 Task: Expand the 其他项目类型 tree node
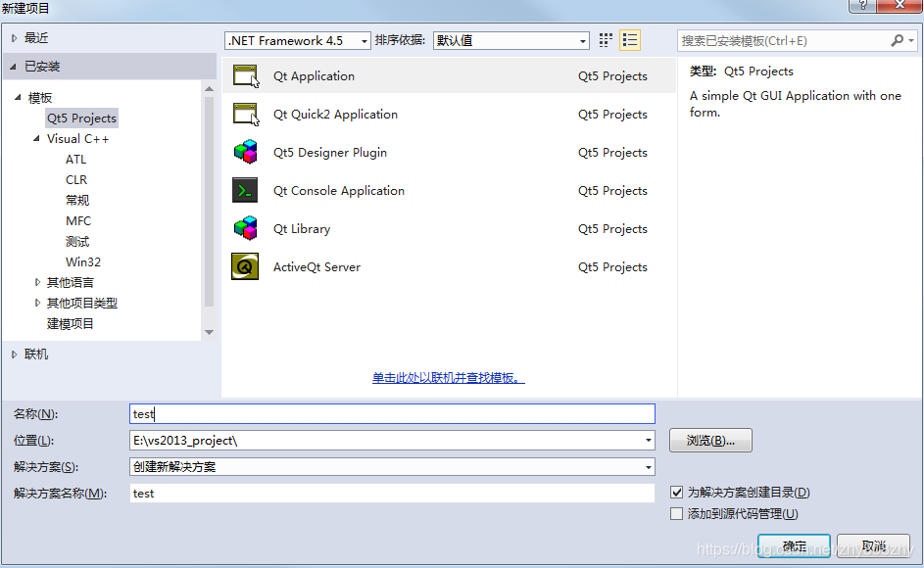[37, 303]
